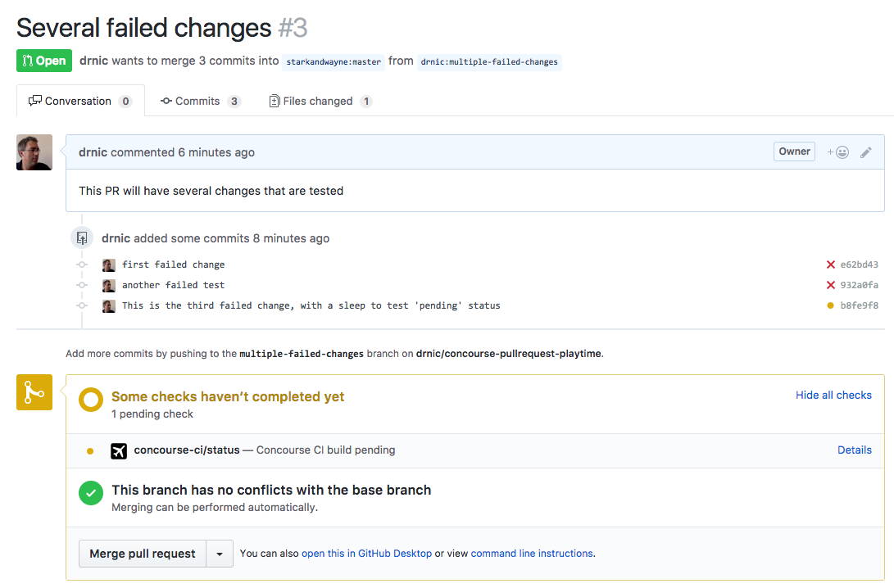Click the pencil edit comment icon

pyautogui.click(x=865, y=152)
